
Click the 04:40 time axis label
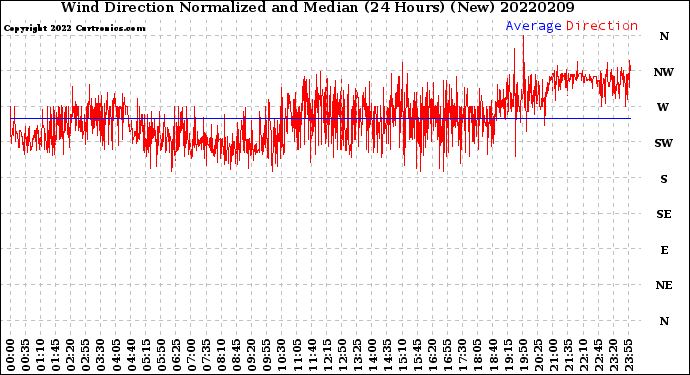click(131, 355)
